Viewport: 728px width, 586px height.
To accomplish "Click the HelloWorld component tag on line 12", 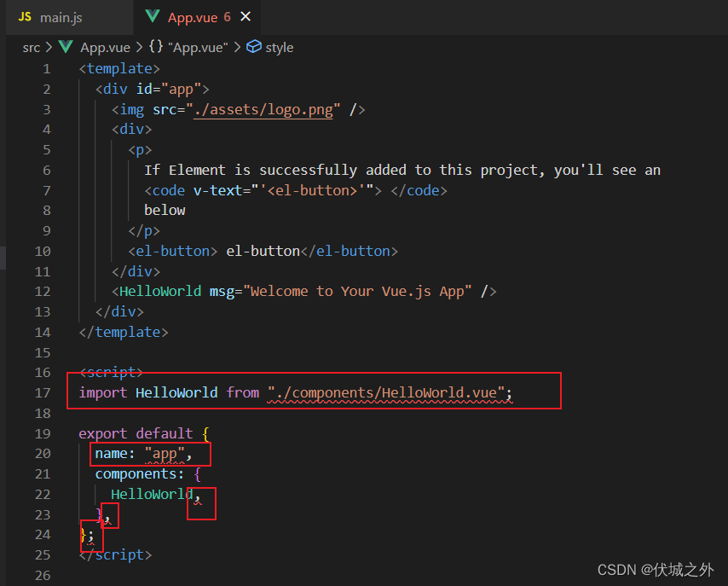I will 160,292.
